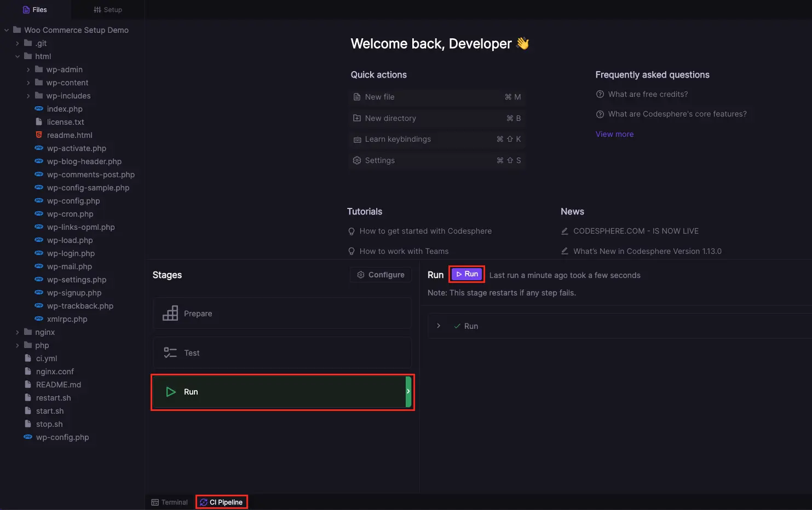Click the Learn keybindings keyboard icon
Image resolution: width=812 pixels, height=510 pixels.
tap(358, 139)
